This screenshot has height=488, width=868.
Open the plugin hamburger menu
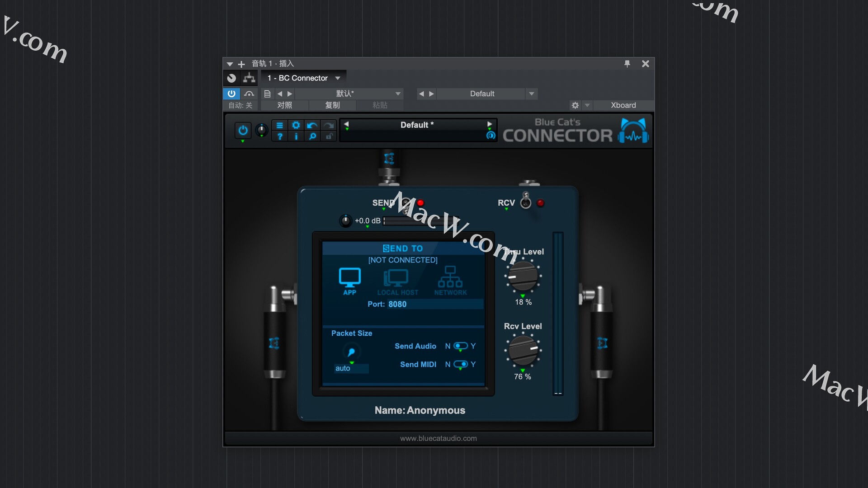[x=280, y=125]
